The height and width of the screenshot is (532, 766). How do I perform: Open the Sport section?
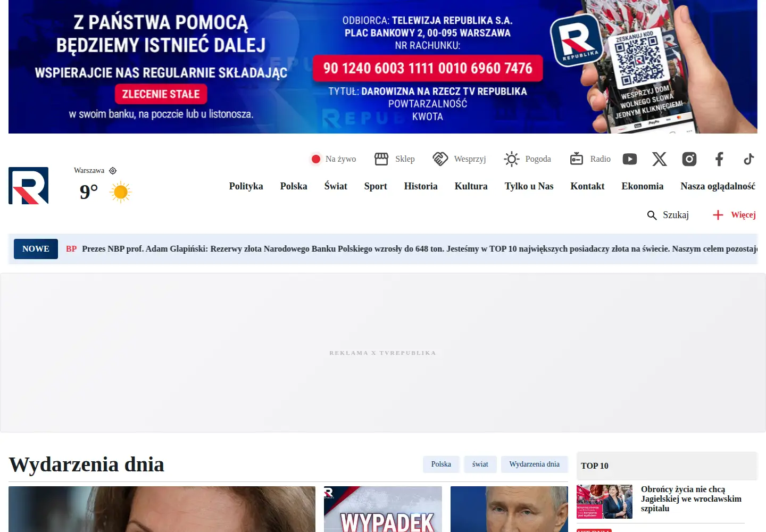[x=376, y=186]
